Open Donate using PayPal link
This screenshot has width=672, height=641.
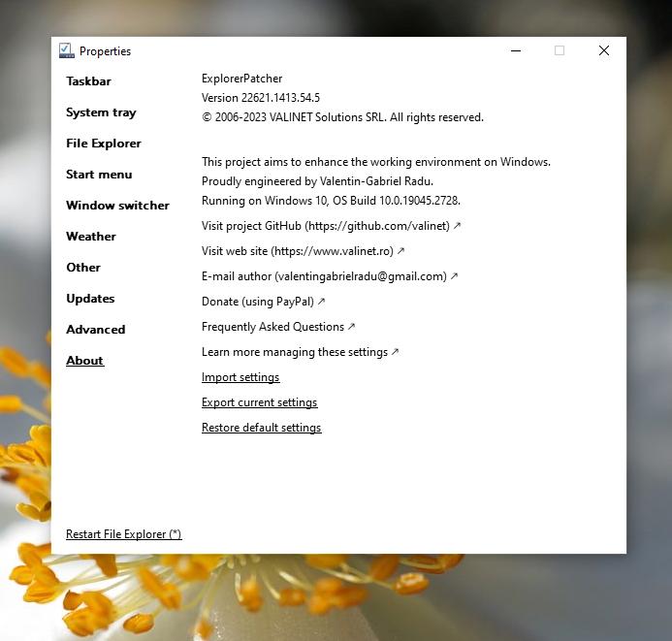click(x=263, y=302)
